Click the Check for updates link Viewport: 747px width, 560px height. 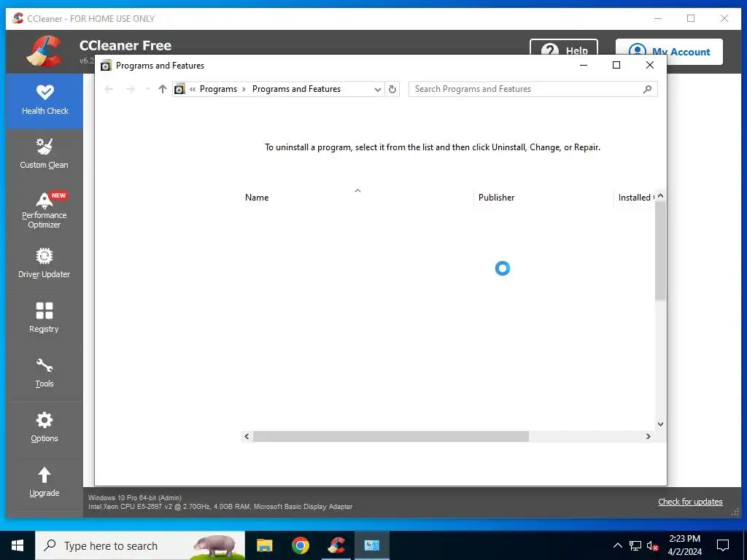click(x=690, y=502)
